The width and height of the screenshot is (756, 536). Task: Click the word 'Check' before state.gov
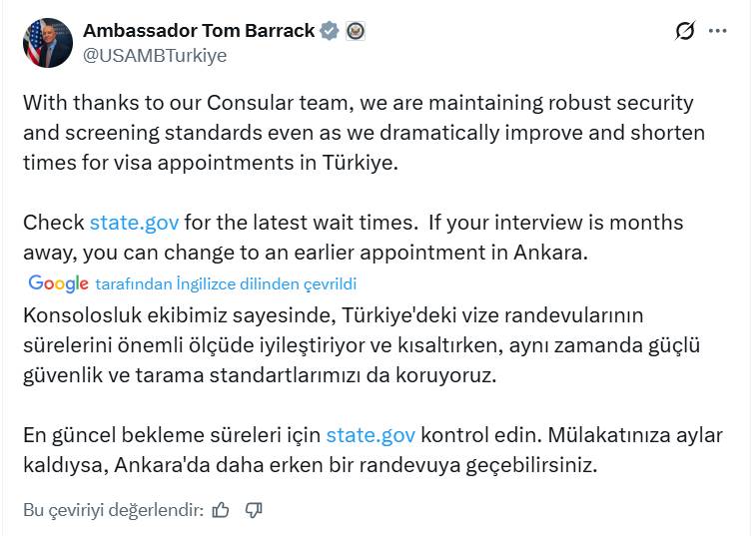point(54,223)
